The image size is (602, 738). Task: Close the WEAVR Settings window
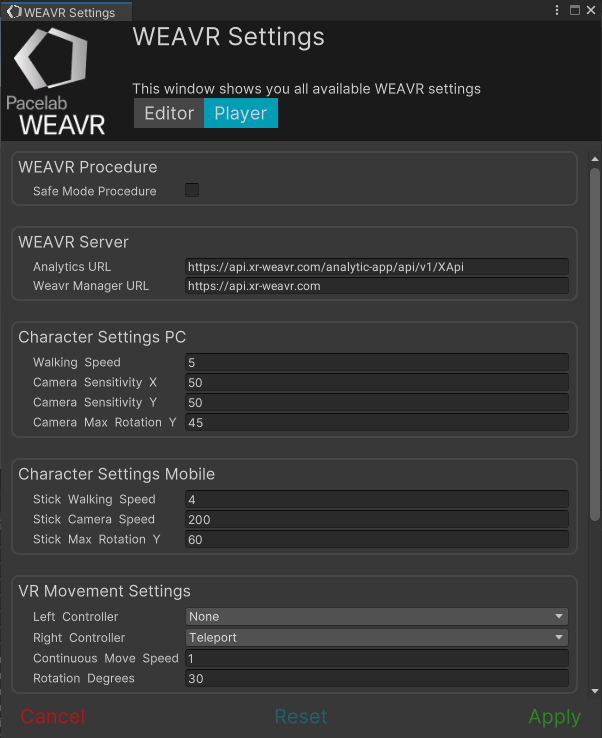[591, 10]
